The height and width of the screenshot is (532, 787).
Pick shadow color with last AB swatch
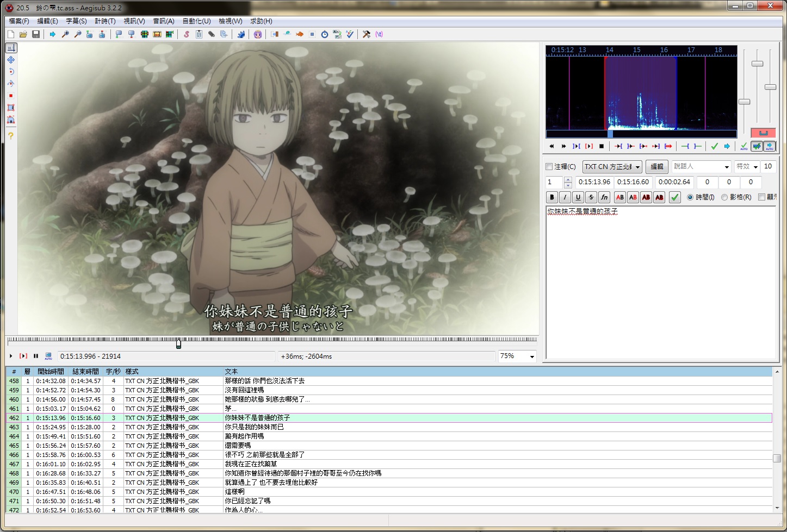pos(659,197)
